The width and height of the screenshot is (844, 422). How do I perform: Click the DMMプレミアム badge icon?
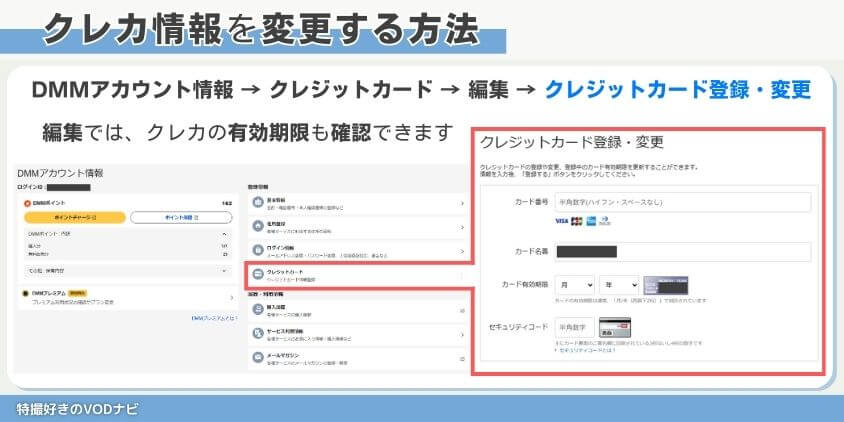[x=25, y=293]
